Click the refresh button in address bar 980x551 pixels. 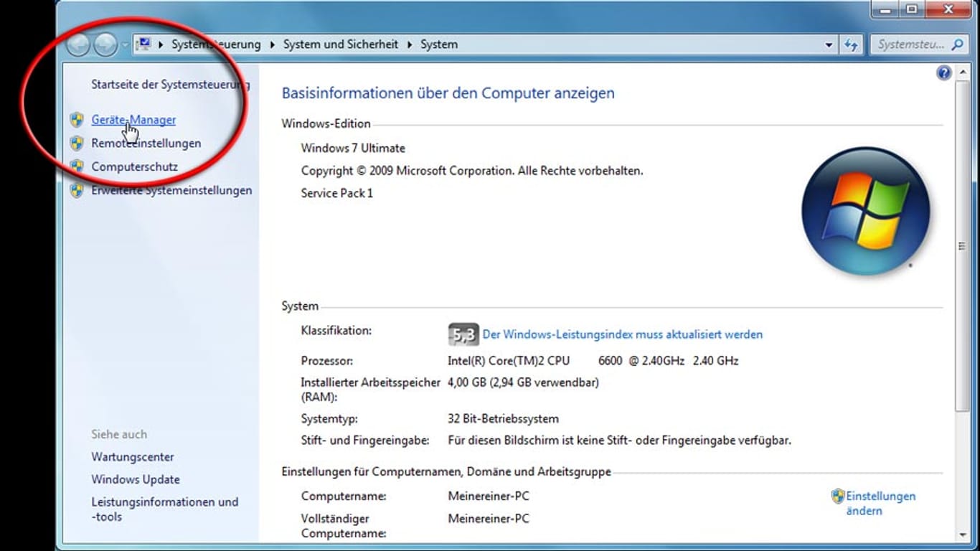click(x=851, y=44)
